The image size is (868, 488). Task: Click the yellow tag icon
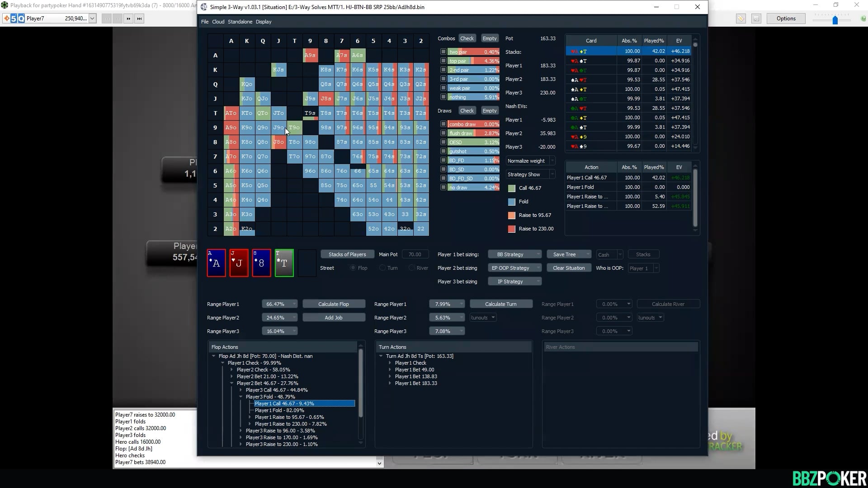tap(741, 19)
